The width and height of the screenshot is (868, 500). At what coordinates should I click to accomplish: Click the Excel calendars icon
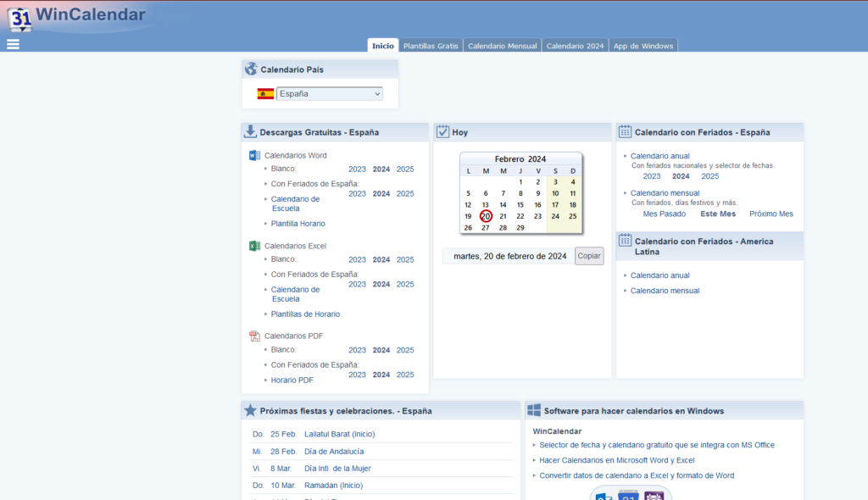point(254,246)
